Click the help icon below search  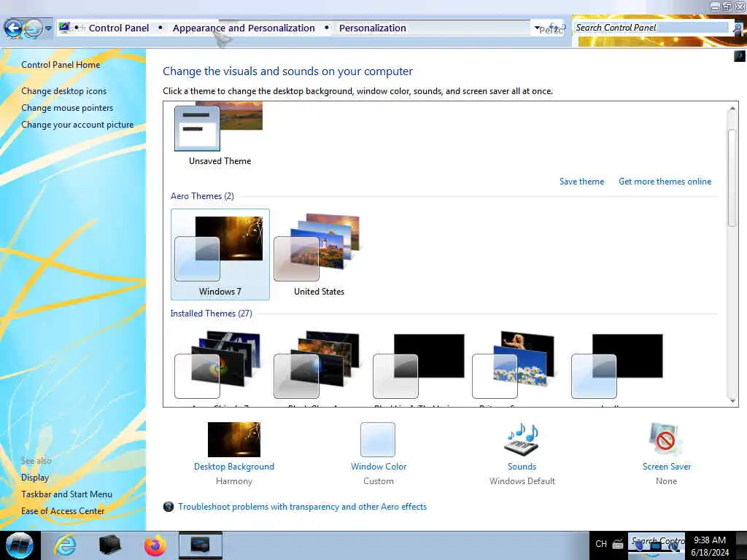click(740, 57)
